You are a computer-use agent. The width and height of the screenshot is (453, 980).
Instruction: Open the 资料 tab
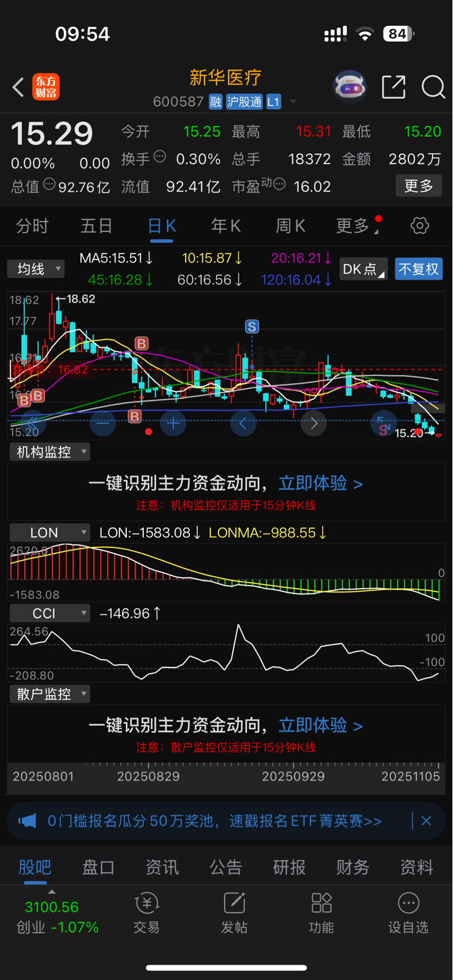tap(416, 867)
